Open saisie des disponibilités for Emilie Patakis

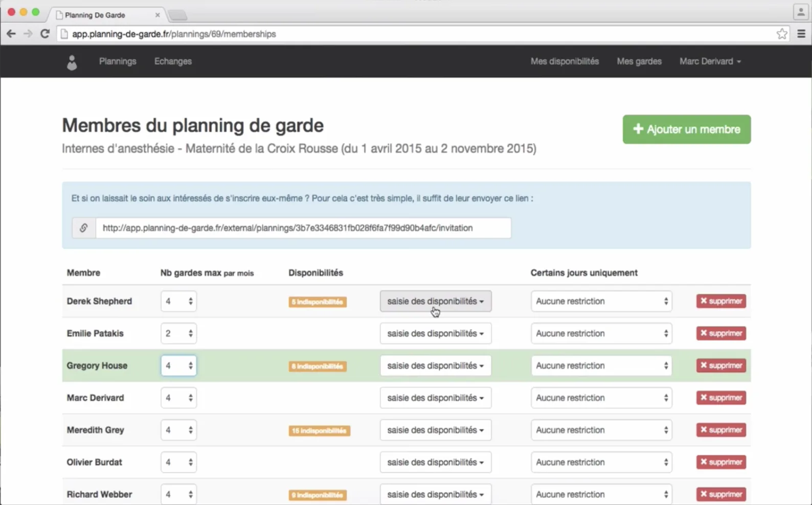[436, 333]
